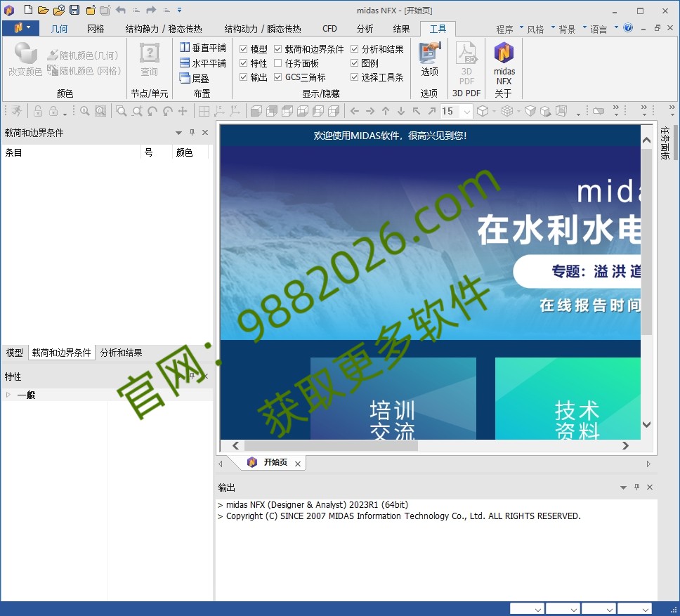Click the scroll down arrow of start page

pyautogui.click(x=646, y=424)
